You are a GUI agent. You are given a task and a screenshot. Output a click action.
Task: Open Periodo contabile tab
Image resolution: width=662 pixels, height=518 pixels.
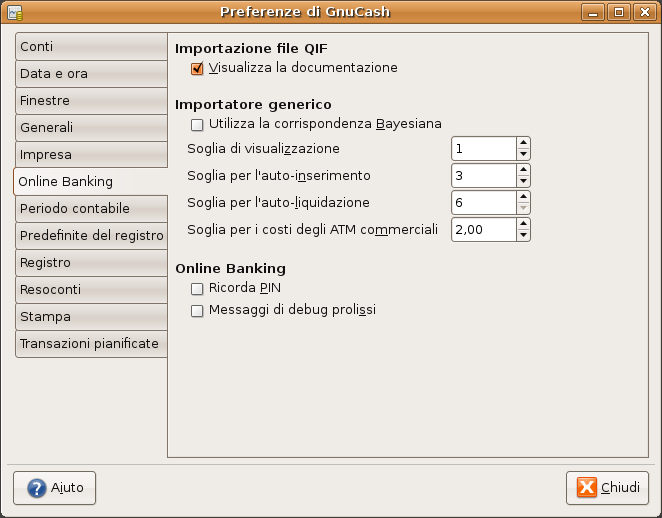(x=91, y=209)
